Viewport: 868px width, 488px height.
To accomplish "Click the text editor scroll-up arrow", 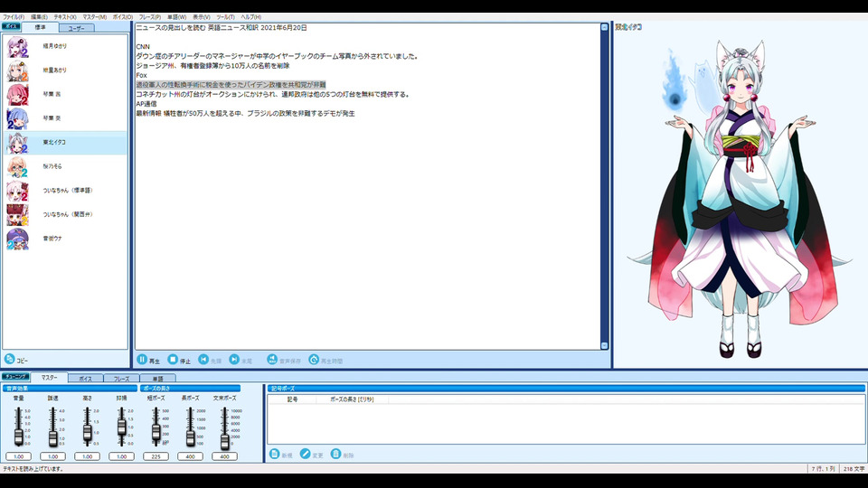I will coord(604,27).
